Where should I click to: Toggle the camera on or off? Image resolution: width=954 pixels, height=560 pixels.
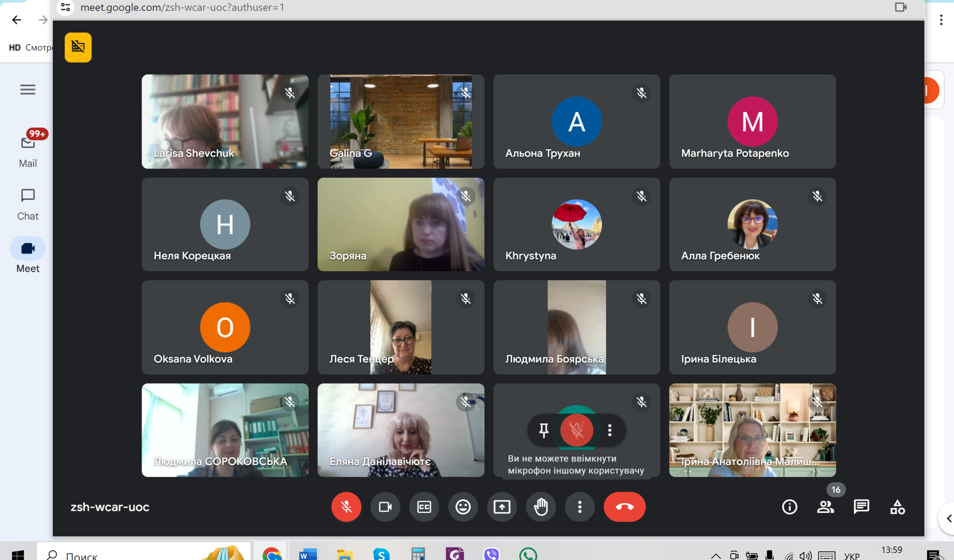(385, 507)
